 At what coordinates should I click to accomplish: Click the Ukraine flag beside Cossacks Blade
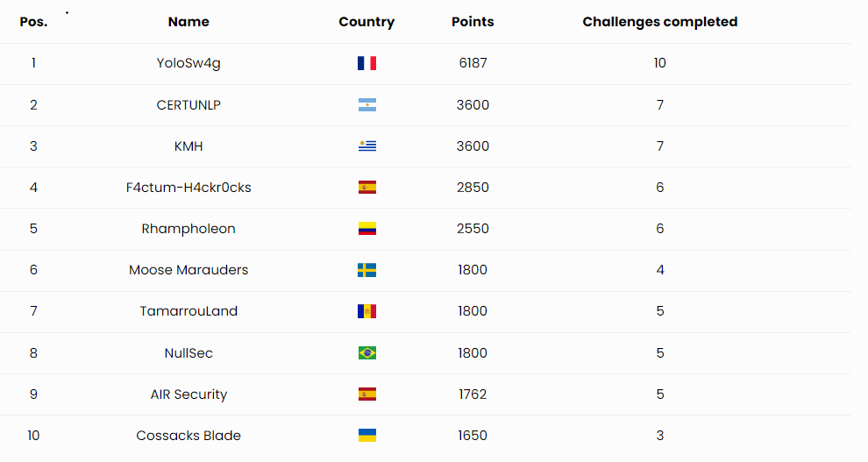point(366,436)
